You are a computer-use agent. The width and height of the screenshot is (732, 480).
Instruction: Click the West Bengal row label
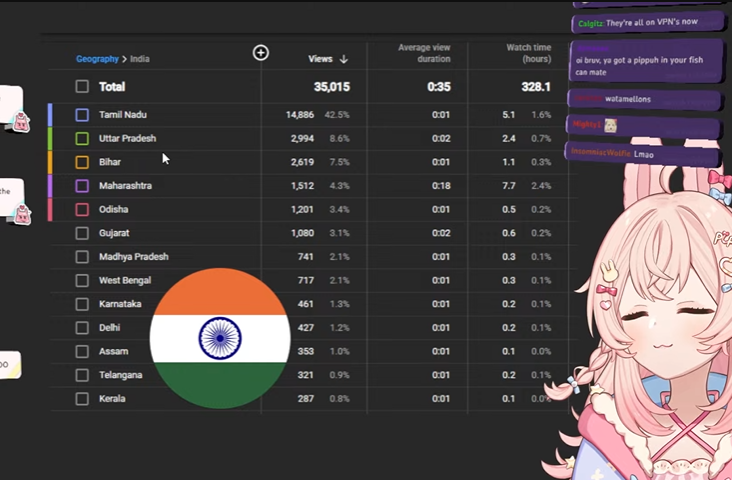(125, 280)
